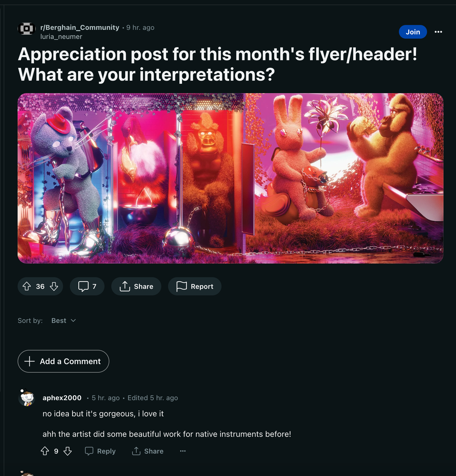456x476 pixels.
Task: Enlarge the colorful flyer image
Action: tap(230, 178)
